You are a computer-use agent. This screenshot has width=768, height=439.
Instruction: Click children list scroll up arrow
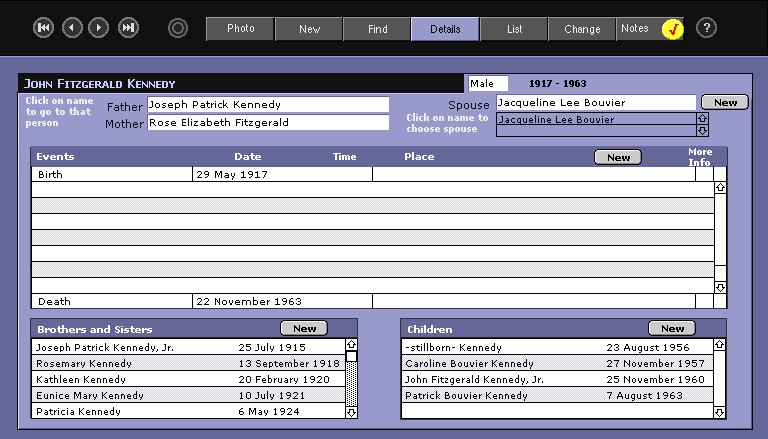click(x=719, y=344)
